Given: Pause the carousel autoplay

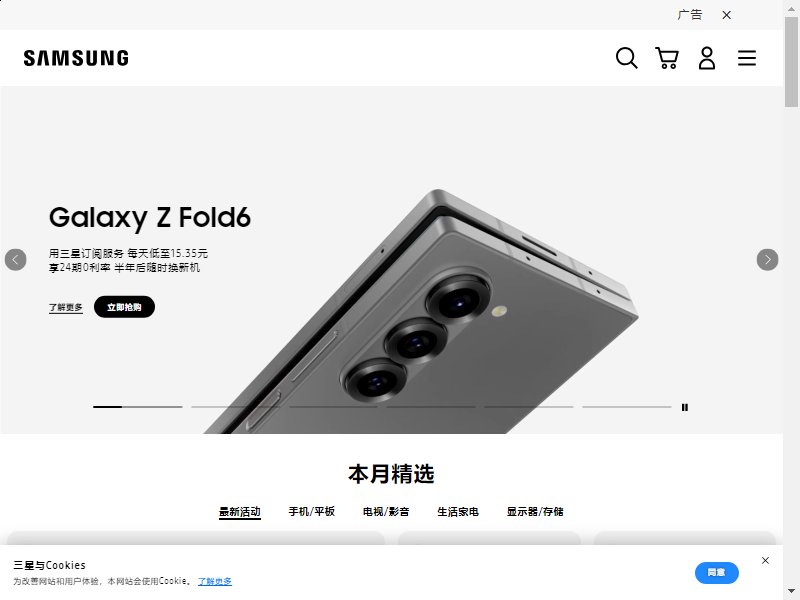Looking at the screenshot, I should pos(685,407).
